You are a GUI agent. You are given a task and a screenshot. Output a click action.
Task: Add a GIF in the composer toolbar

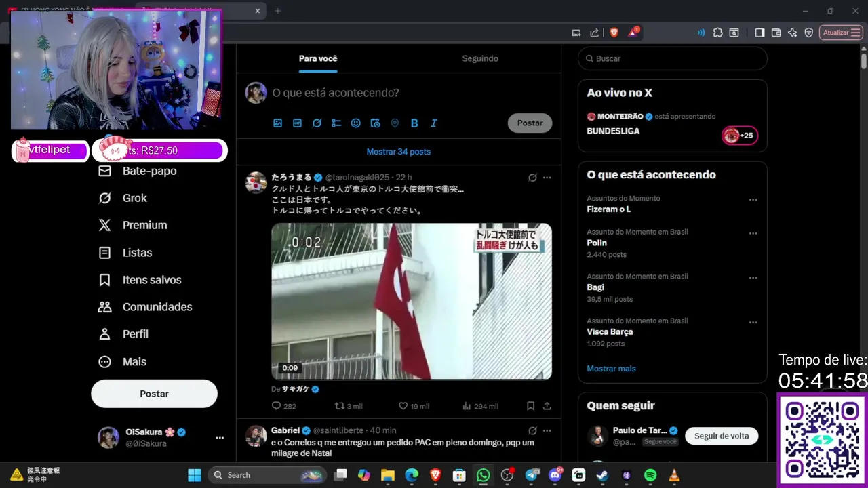(x=297, y=123)
